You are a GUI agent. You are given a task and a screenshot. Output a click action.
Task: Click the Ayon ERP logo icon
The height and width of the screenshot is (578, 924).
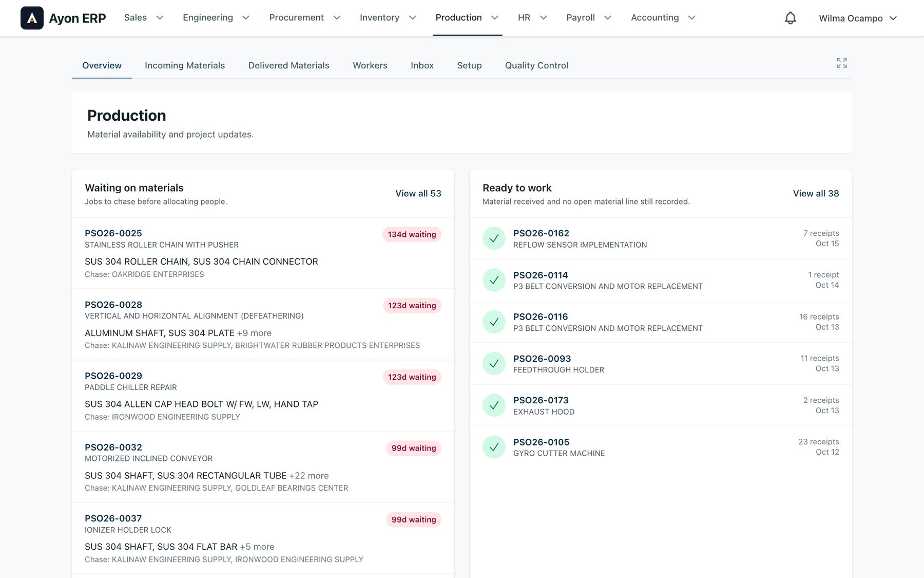click(32, 18)
